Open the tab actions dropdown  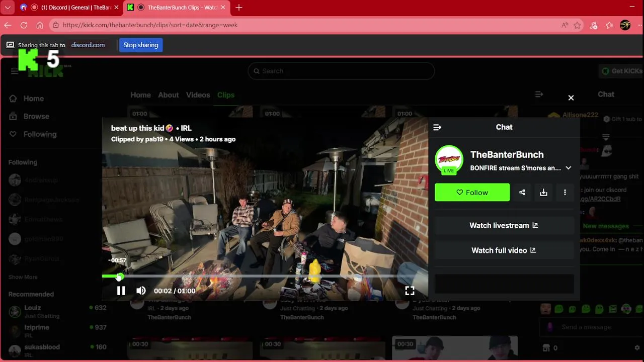pos(8,8)
